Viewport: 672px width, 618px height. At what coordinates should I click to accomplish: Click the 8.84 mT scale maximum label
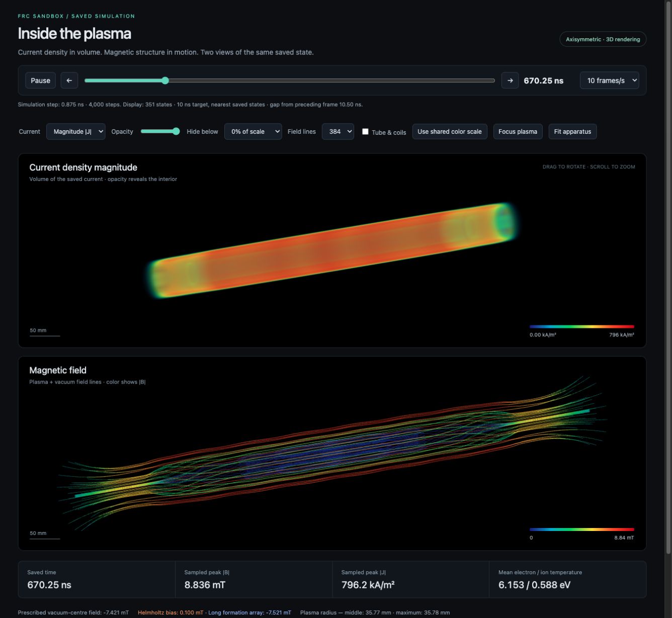pos(624,538)
